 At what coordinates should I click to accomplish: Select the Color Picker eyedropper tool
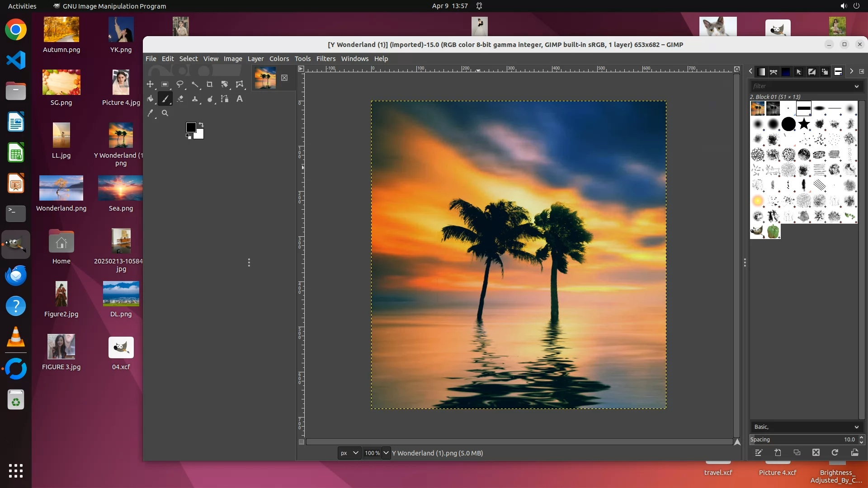(x=150, y=113)
